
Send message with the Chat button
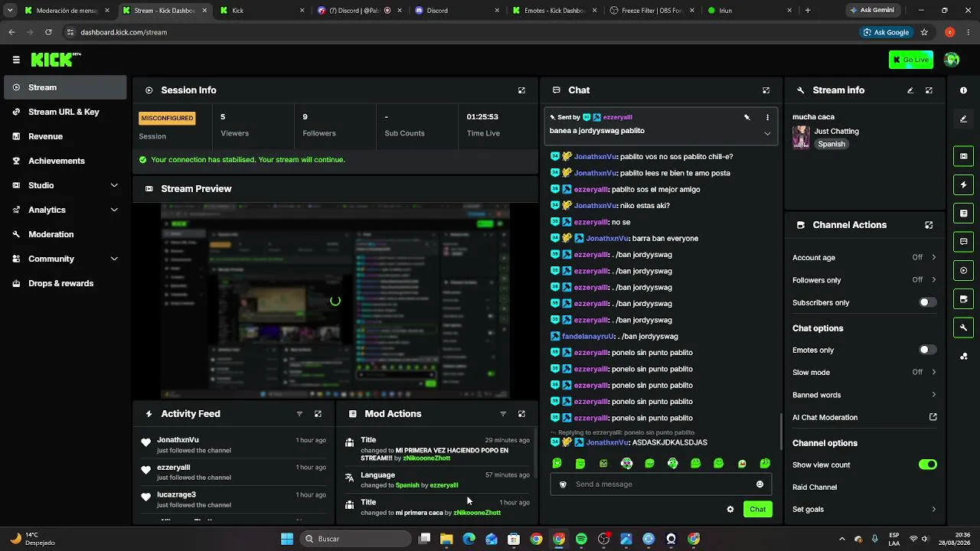tap(757, 510)
